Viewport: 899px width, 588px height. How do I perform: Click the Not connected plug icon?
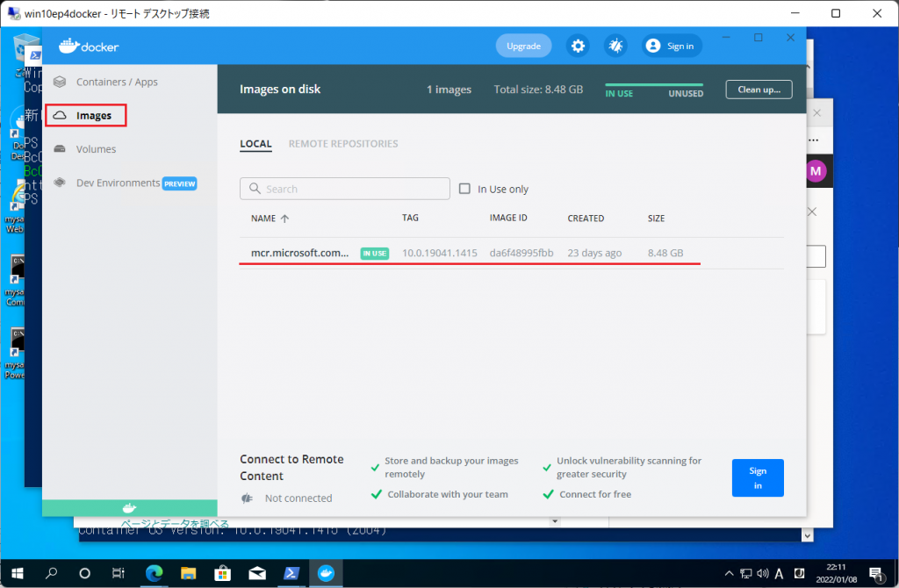(x=247, y=498)
